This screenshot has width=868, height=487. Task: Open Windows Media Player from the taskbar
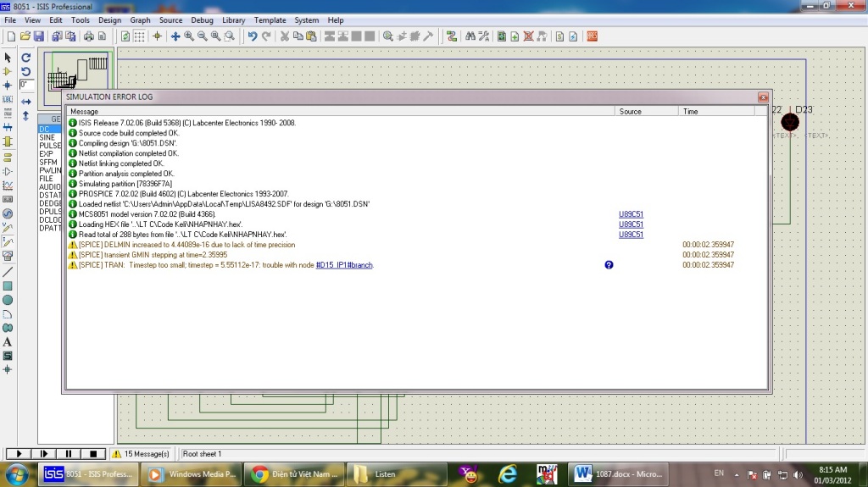[x=191, y=474]
